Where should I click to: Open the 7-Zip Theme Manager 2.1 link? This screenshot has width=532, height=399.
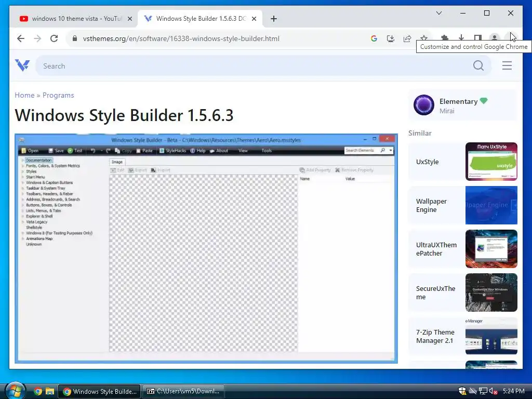pos(435,336)
